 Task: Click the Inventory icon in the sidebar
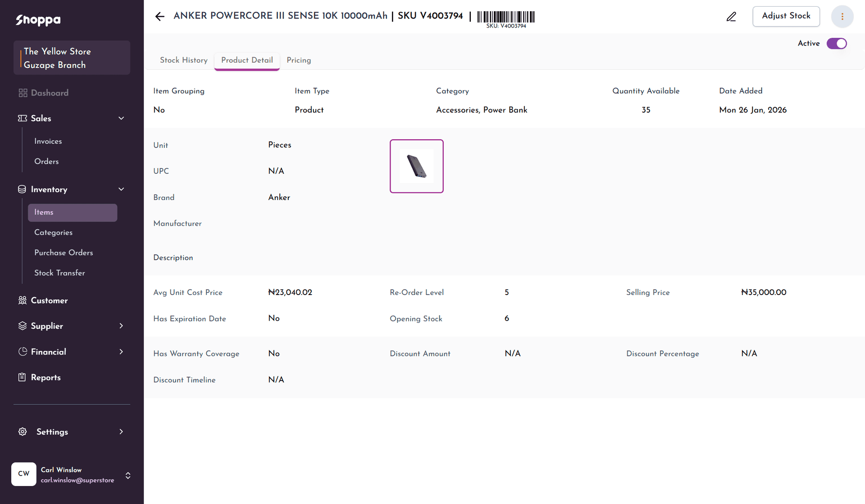click(22, 189)
